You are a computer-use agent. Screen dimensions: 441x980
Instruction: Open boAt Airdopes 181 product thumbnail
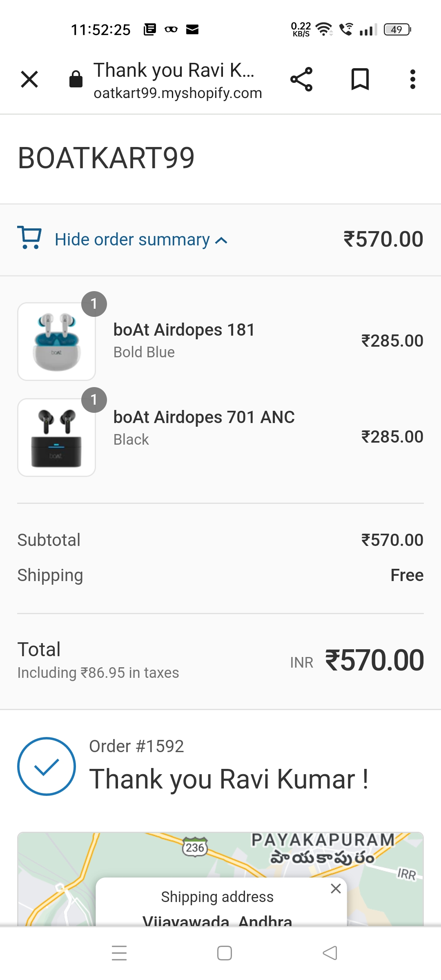click(x=56, y=341)
